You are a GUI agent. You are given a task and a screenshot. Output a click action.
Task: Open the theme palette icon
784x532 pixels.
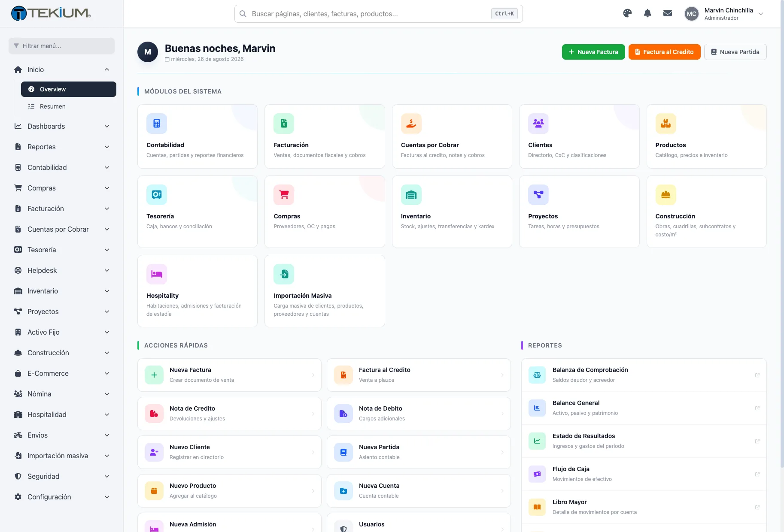(627, 13)
